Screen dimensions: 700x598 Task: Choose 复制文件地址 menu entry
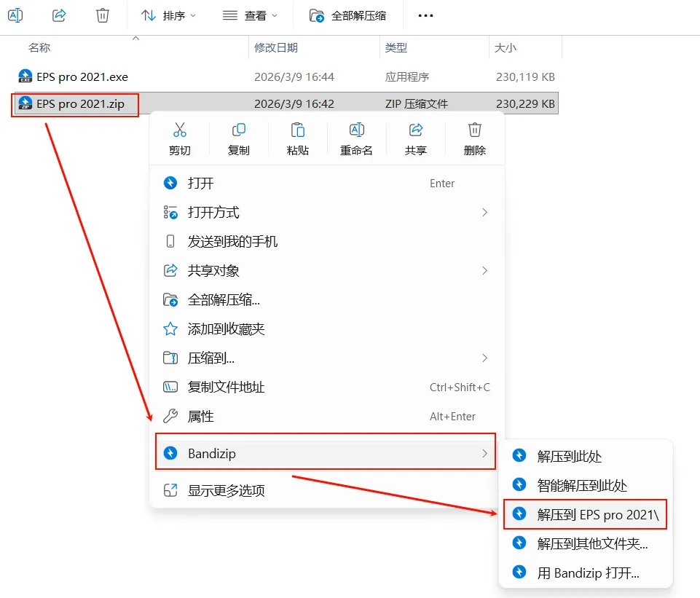pos(327,387)
